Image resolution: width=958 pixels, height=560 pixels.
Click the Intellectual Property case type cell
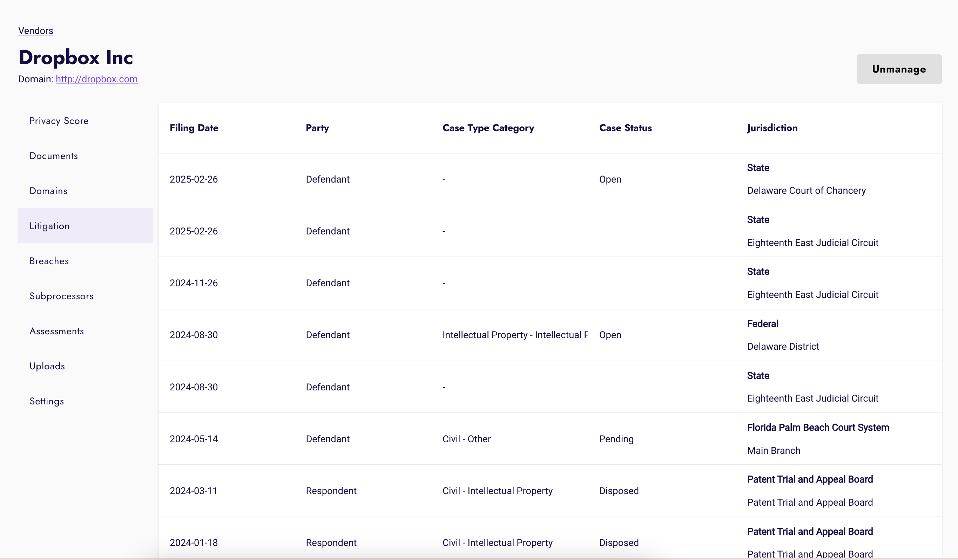click(515, 335)
